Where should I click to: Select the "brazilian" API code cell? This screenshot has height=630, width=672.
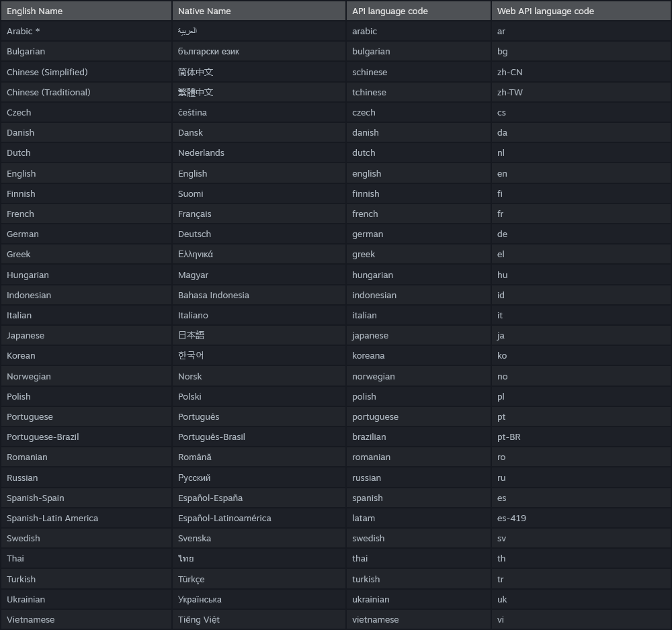418,437
